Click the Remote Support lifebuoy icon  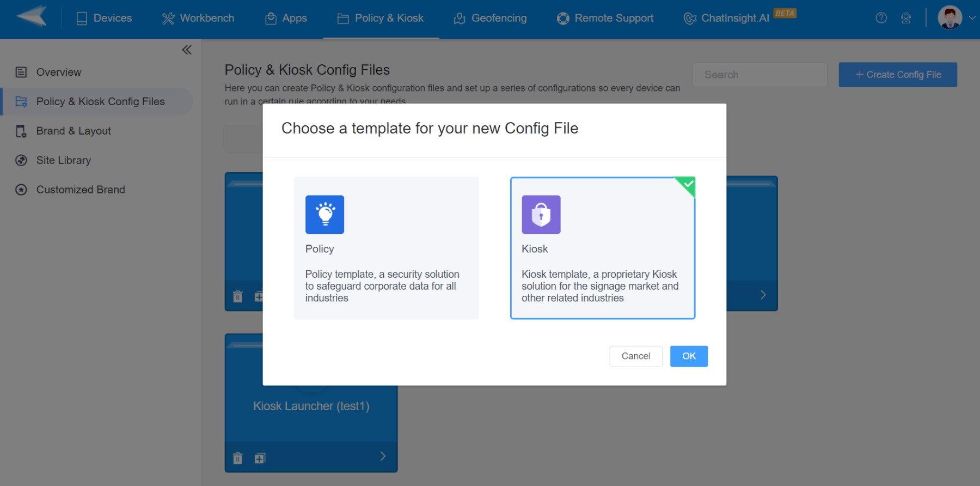pos(563,19)
